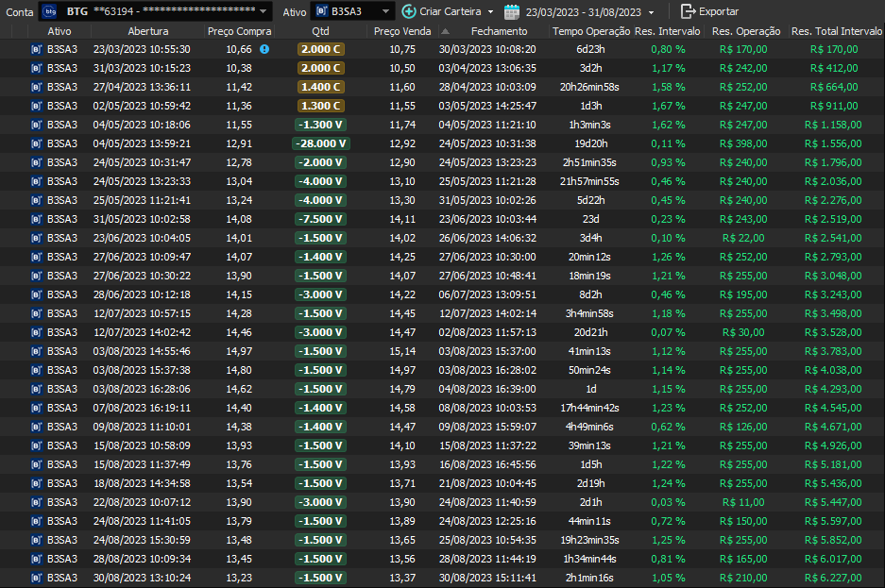Open the Criar Carteira dropdown arrow
The width and height of the screenshot is (885, 588).
[490, 12]
